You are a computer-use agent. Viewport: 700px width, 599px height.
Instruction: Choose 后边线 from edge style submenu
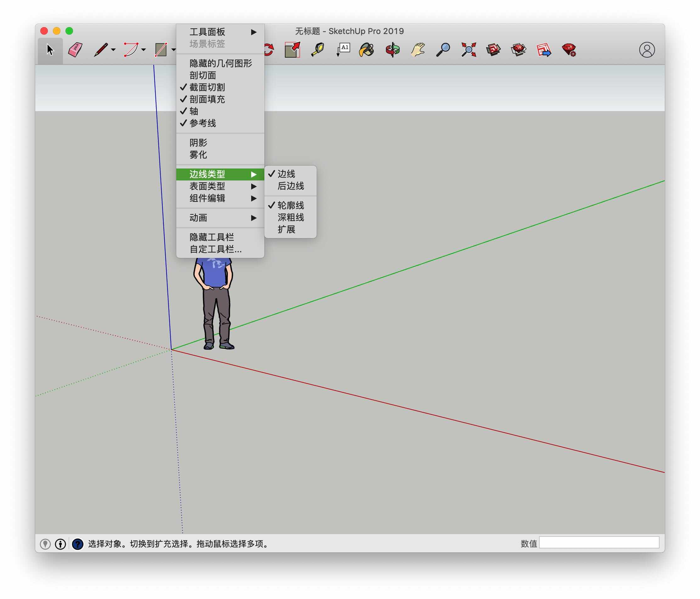coord(290,186)
